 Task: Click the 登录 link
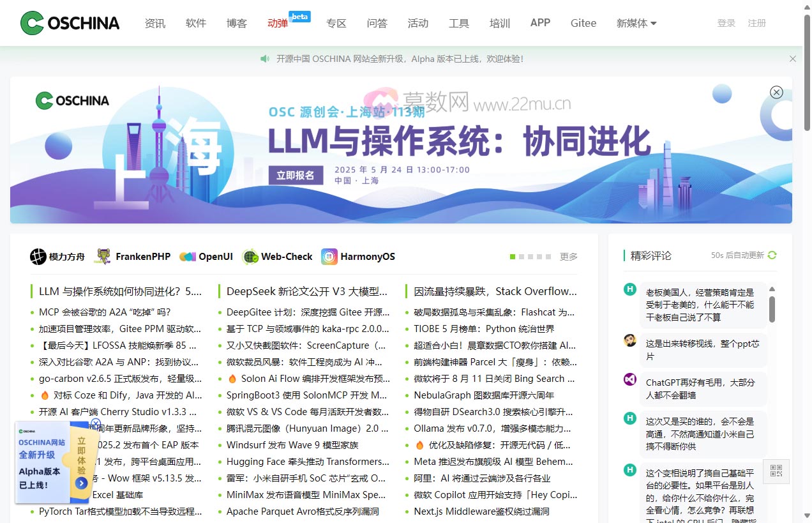(x=726, y=23)
